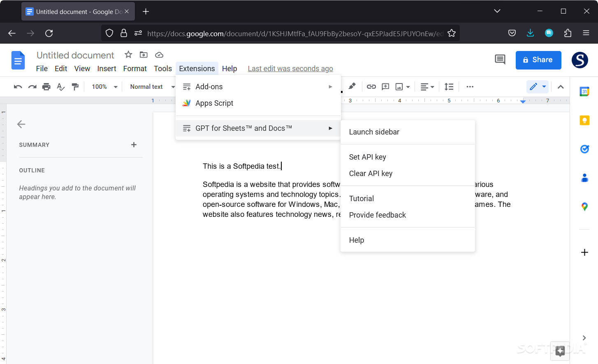Open the View menu
598x364 pixels.
point(82,69)
